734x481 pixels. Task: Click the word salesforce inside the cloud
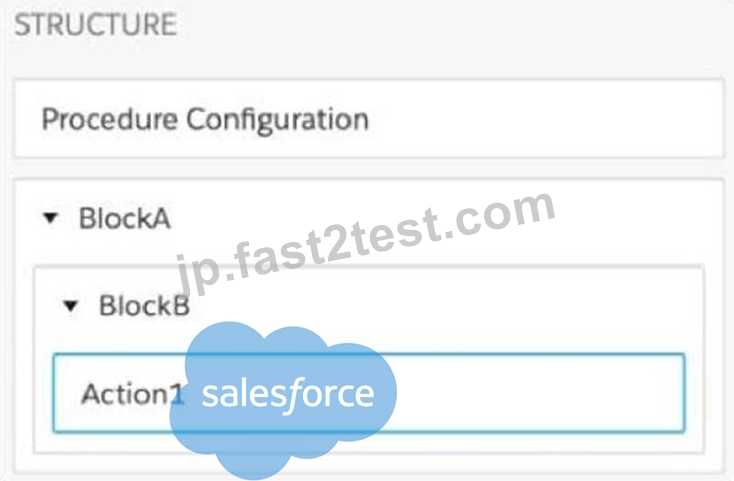[x=288, y=394]
